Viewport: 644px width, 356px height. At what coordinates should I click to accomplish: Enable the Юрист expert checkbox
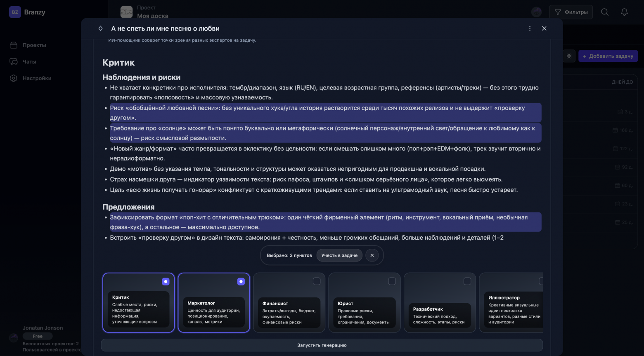(x=392, y=281)
